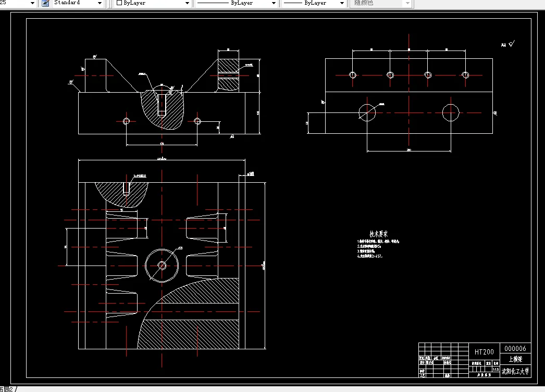Open the ByLayer lineweight dropdown
Image resolution: width=545 pixels, height=392 pixels.
click(x=342, y=3)
